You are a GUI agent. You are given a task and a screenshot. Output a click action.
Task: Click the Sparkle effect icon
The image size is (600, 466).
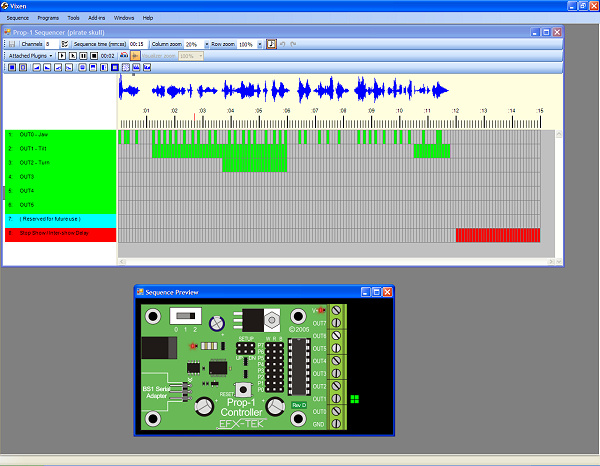click(x=136, y=68)
